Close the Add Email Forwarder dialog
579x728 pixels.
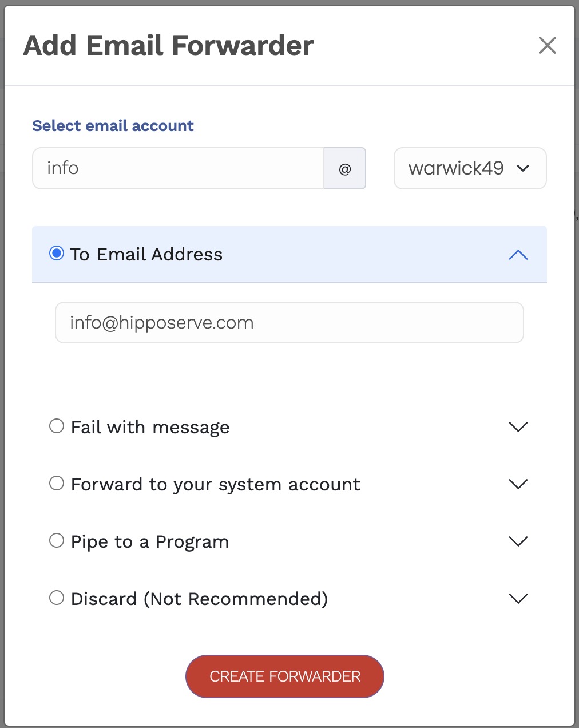pyautogui.click(x=548, y=45)
